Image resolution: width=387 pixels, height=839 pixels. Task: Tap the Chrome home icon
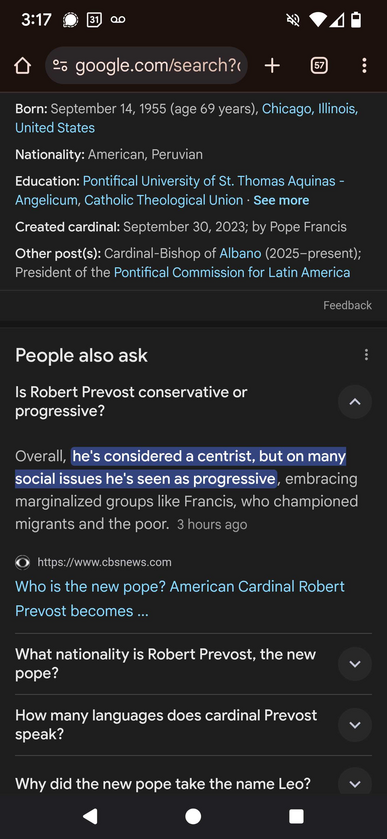click(22, 66)
